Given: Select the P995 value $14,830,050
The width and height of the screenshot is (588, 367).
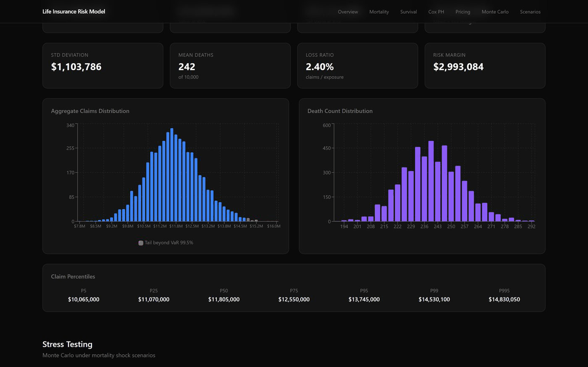Looking at the screenshot, I should pos(504,300).
